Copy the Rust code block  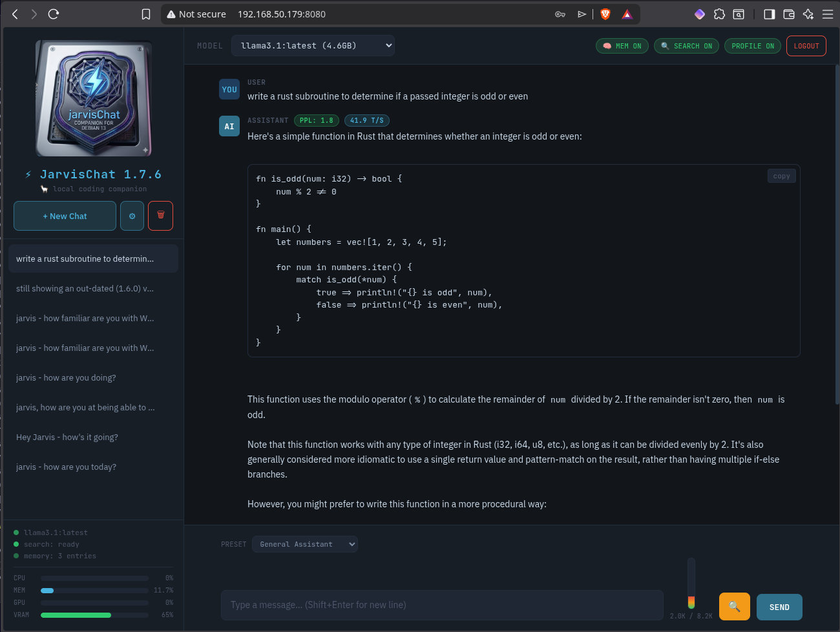[x=781, y=176]
